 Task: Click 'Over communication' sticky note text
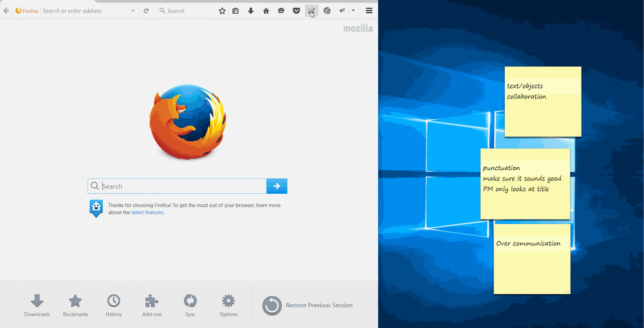528,244
